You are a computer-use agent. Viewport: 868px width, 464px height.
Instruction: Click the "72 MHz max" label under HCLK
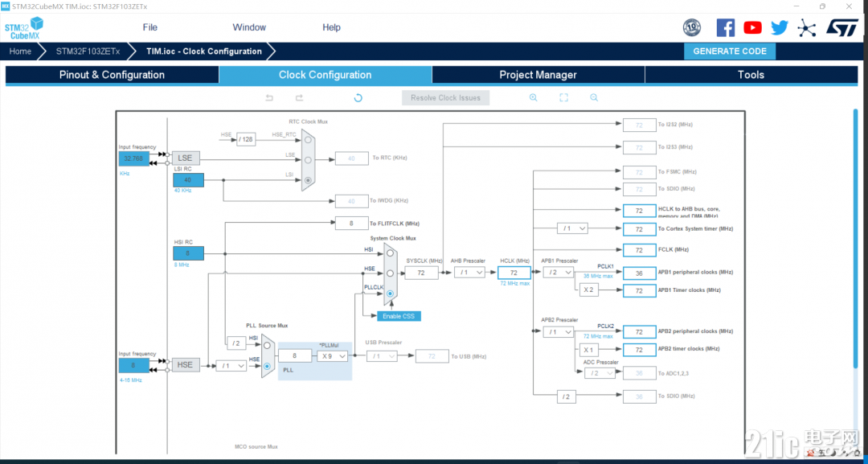point(514,284)
